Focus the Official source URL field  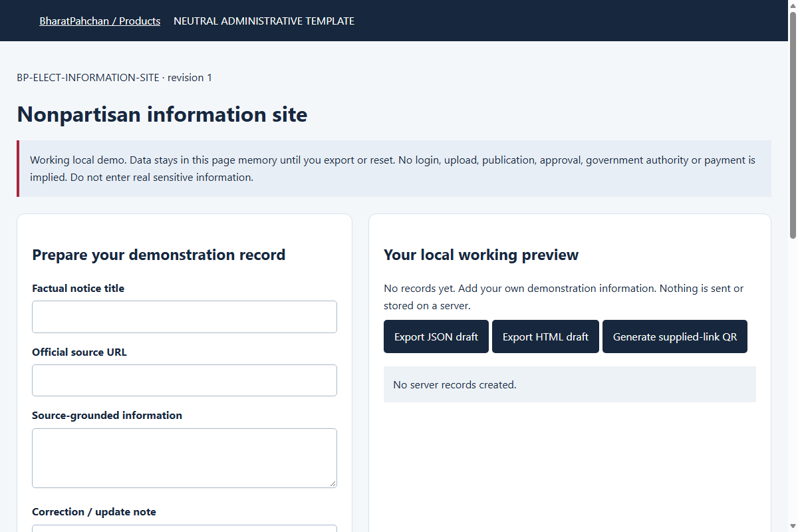point(184,380)
